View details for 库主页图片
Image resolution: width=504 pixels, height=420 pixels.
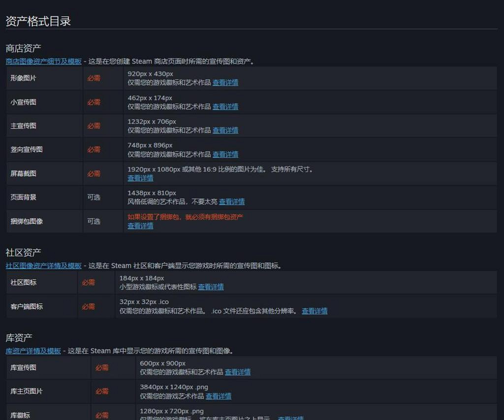tap(219, 396)
